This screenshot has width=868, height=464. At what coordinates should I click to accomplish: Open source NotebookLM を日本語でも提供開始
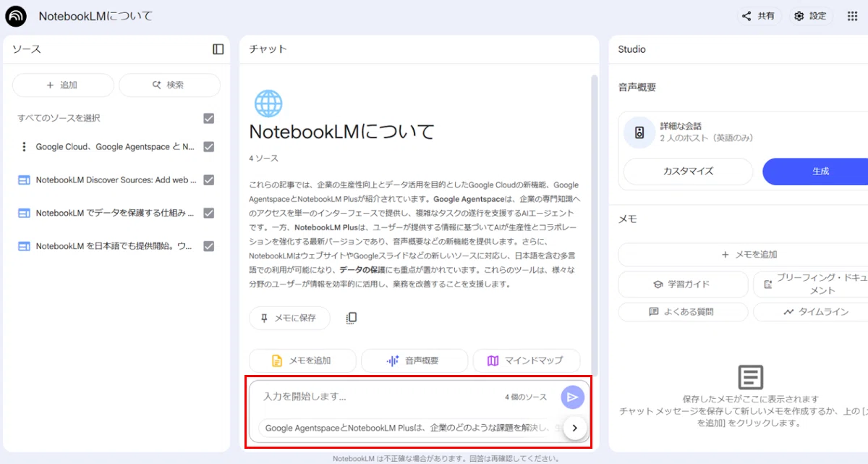click(115, 246)
